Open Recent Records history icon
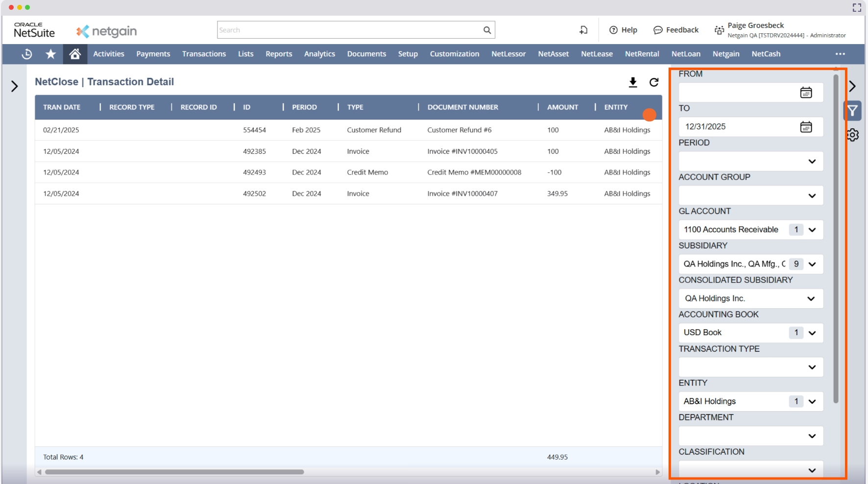This screenshot has height=484, width=868. 27,54
